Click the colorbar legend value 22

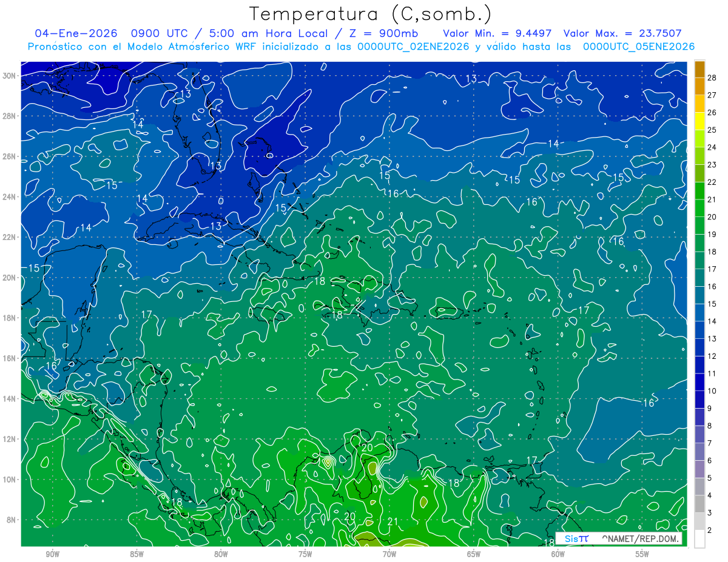tap(712, 182)
